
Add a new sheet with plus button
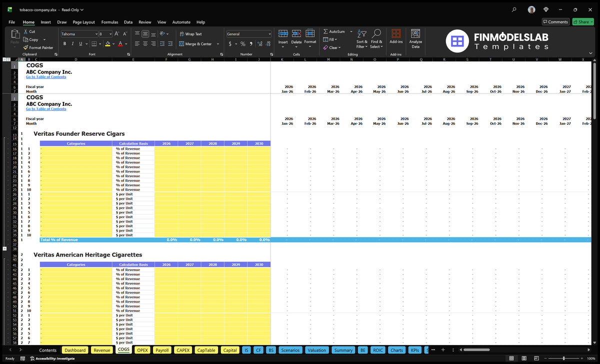point(443,350)
